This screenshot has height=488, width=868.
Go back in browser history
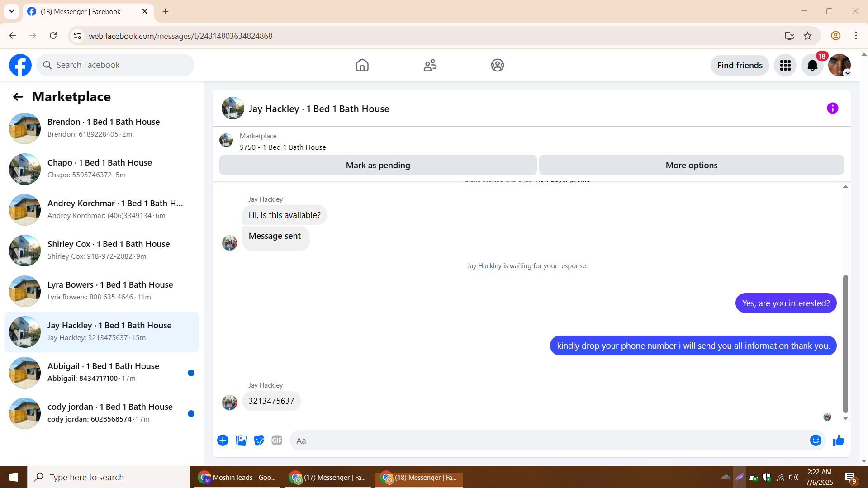coord(13,36)
